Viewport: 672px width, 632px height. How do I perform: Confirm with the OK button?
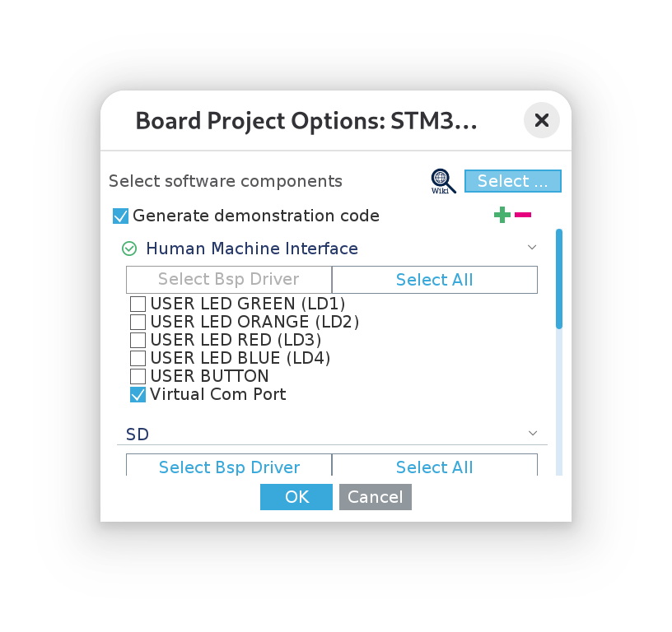[296, 497]
